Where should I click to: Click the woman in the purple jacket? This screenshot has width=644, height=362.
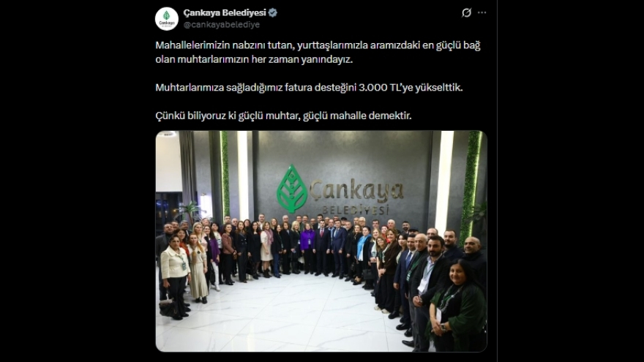click(x=307, y=249)
